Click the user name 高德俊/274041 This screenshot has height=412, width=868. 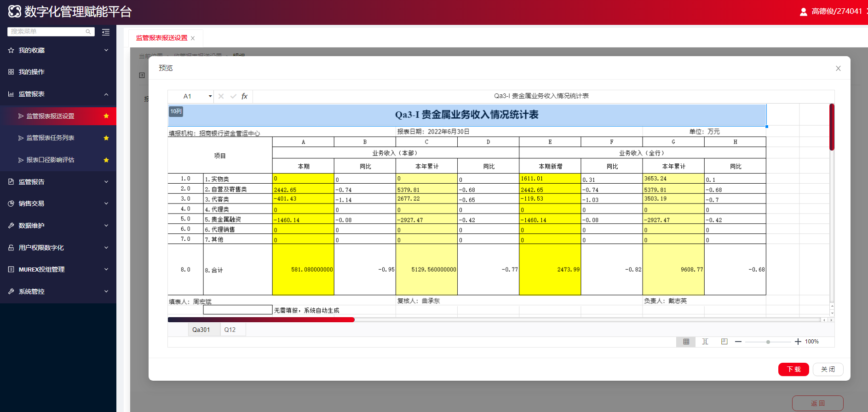pos(837,12)
